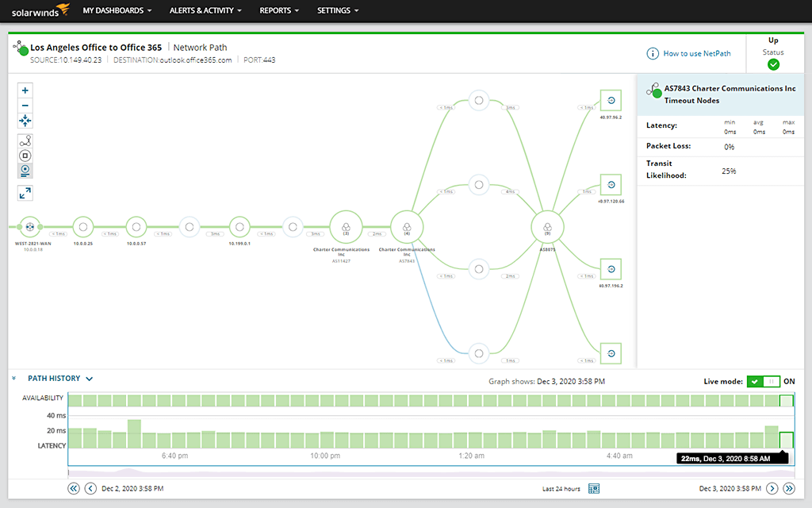This screenshot has width=812, height=508.
Task: Click the fit-to-screen centering icon
Action: coord(25,121)
